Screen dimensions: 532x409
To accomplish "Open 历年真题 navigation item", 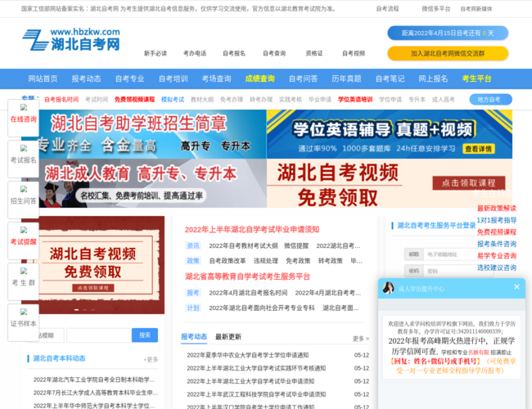I will (346, 79).
